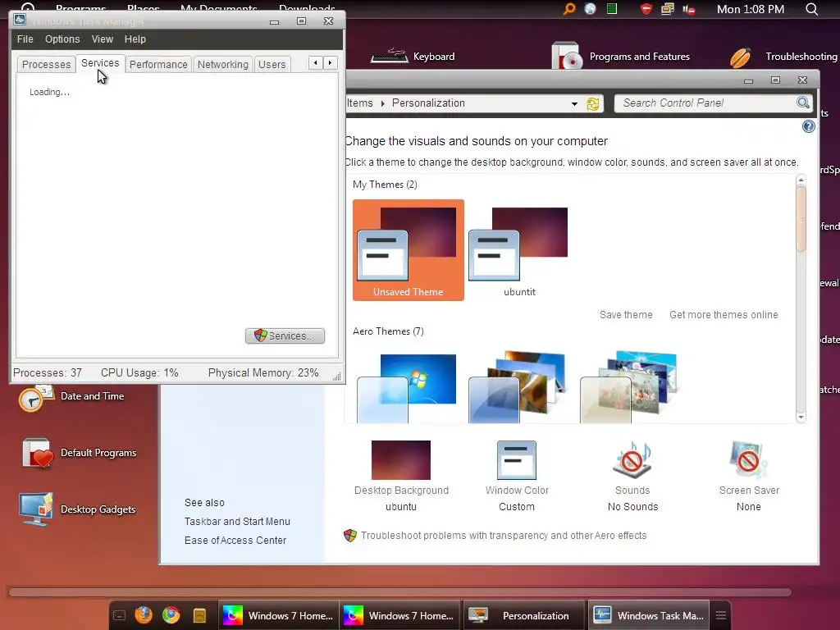The image size is (840, 630).
Task: Open the Help menu in Task Manager
Action: pos(135,39)
